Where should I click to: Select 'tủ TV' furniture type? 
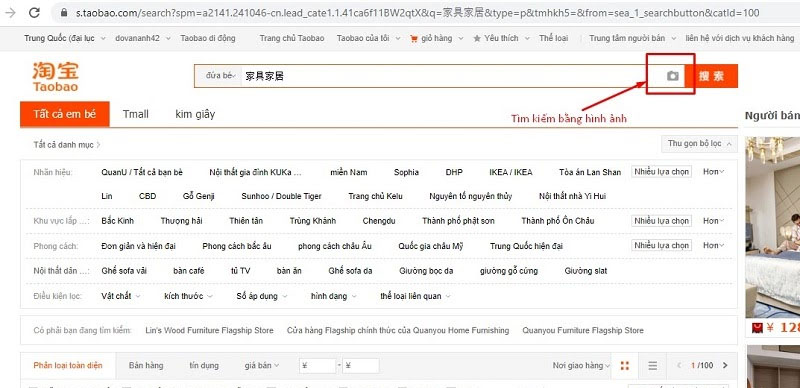point(240,271)
